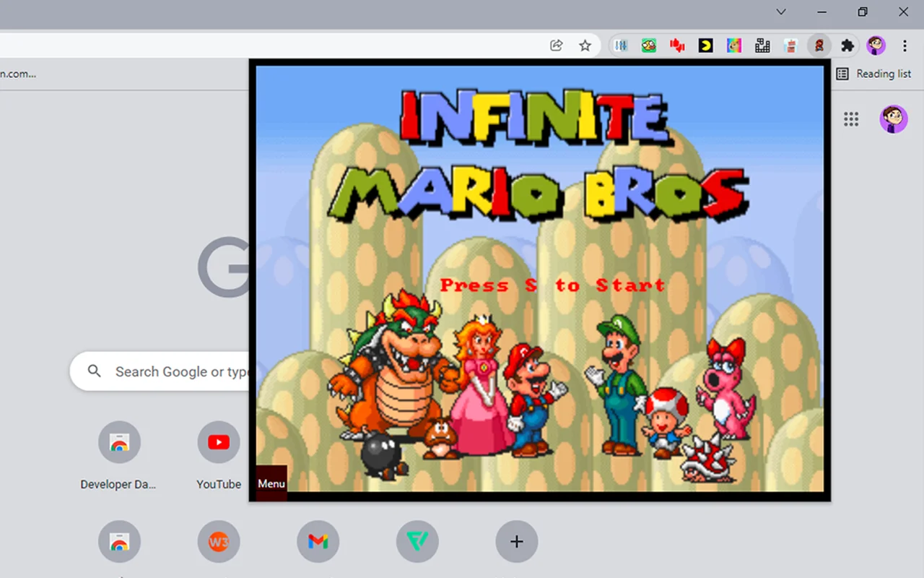Open the Tetris blocks extension
The height and width of the screenshot is (578, 924).
click(x=762, y=46)
